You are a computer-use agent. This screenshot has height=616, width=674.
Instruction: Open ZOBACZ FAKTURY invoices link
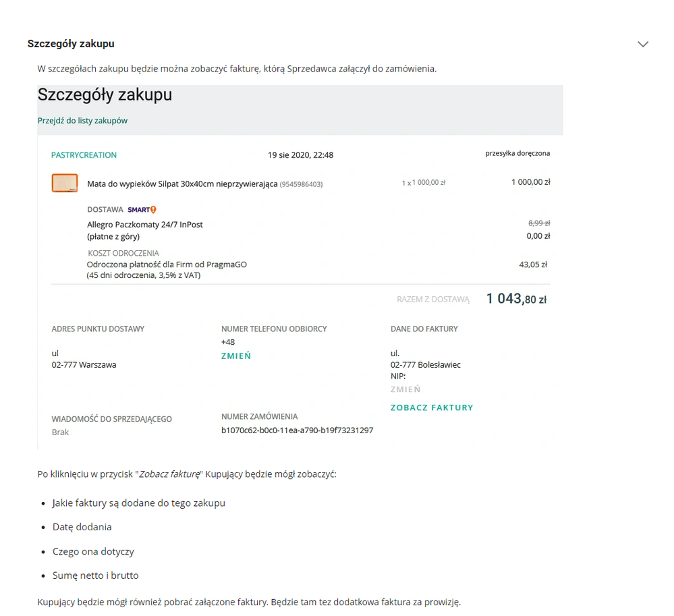coord(432,408)
